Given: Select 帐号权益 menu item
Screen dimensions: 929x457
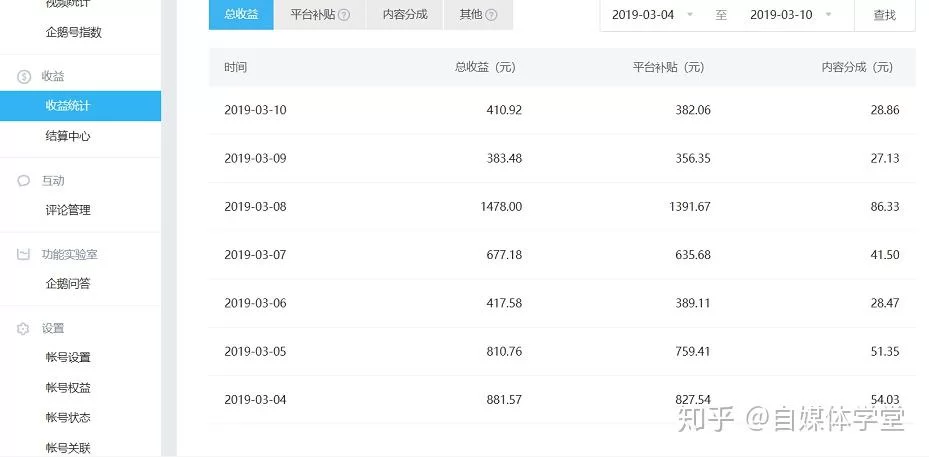Looking at the screenshot, I should pos(68,388).
